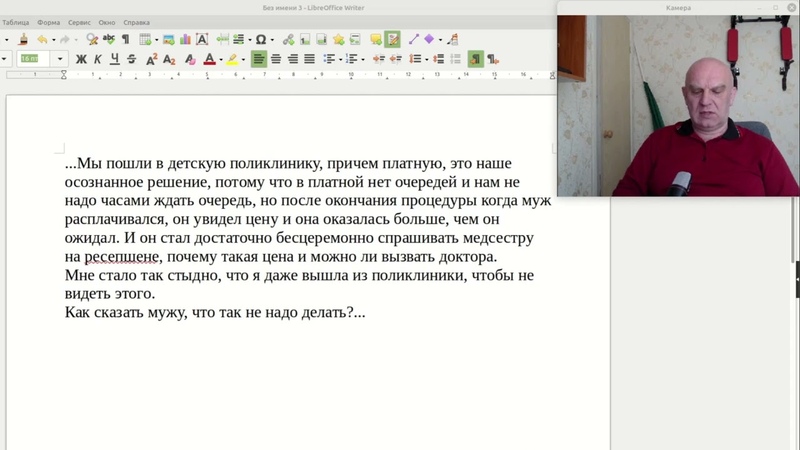The image size is (800, 450).
Task: Insert a comment (yellow note)
Action: point(376,39)
